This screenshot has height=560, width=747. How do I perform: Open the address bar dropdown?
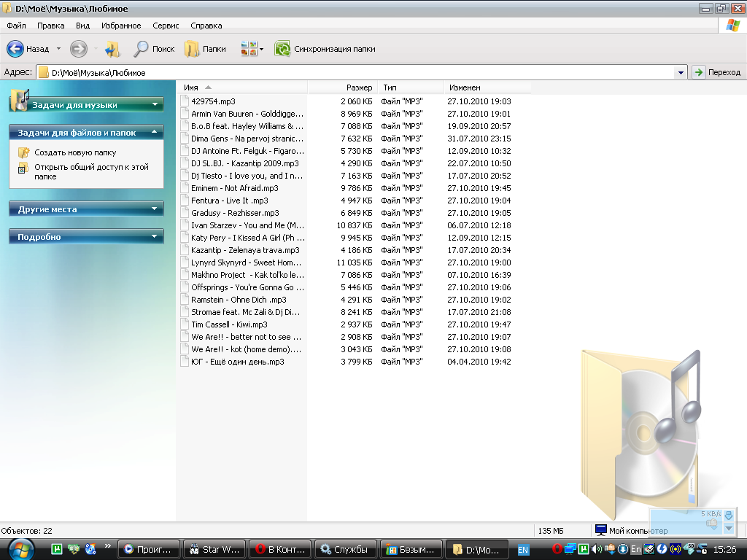681,72
